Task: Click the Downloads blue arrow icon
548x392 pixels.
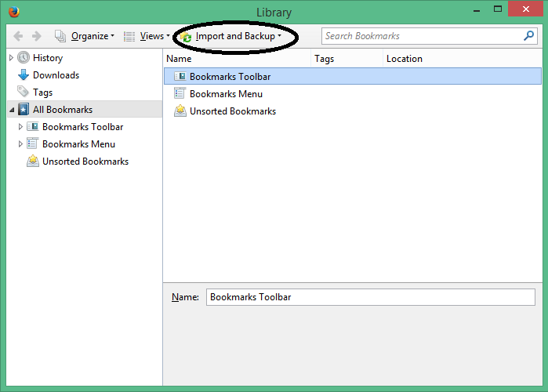Action: (24, 74)
